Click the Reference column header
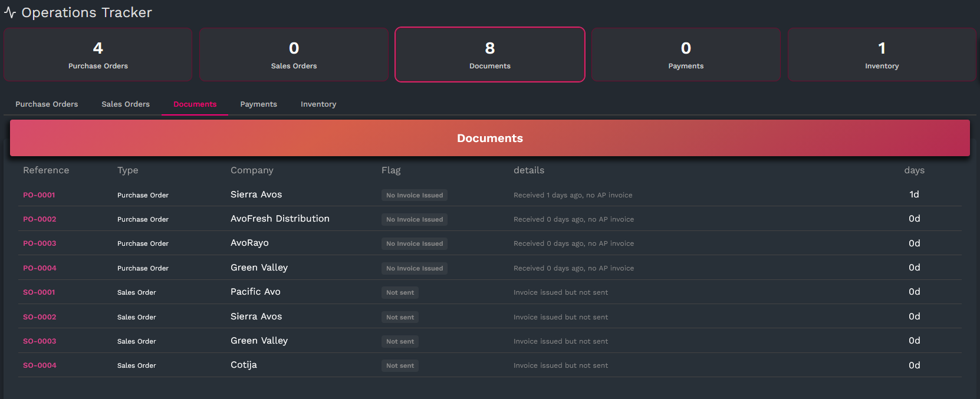980x399 pixels. coord(46,170)
